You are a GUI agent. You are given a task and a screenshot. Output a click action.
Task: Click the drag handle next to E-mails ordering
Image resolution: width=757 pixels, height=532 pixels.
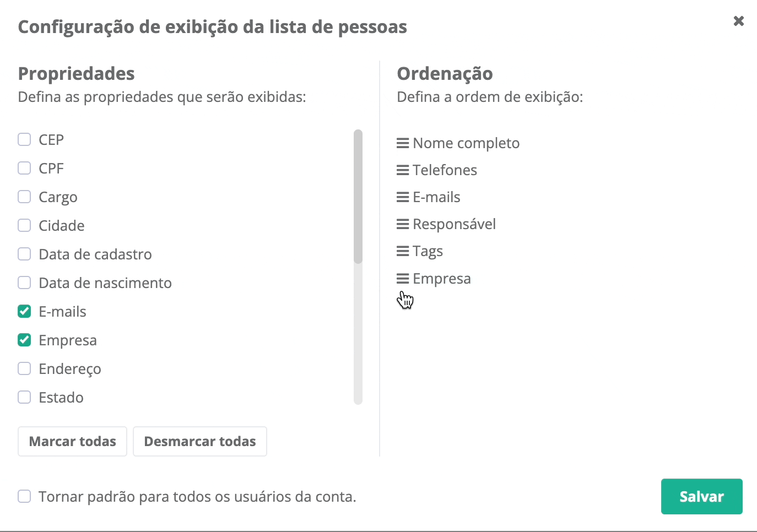click(x=403, y=197)
